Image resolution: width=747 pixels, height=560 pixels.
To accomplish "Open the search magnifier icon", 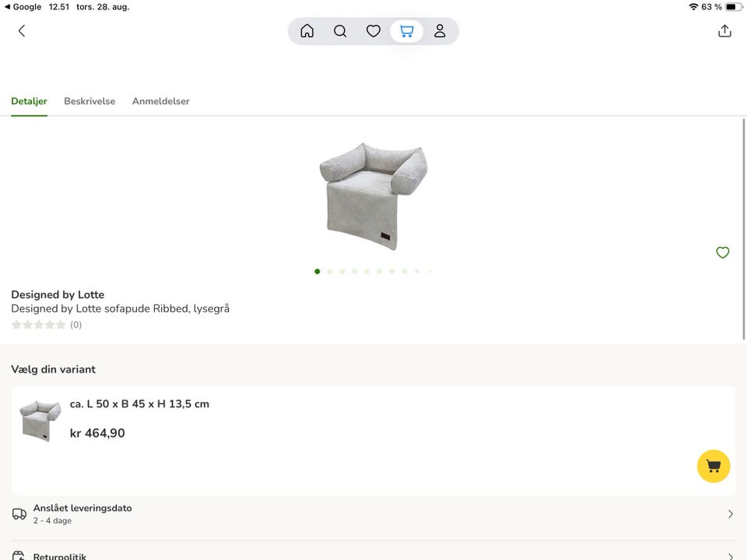I will (340, 31).
